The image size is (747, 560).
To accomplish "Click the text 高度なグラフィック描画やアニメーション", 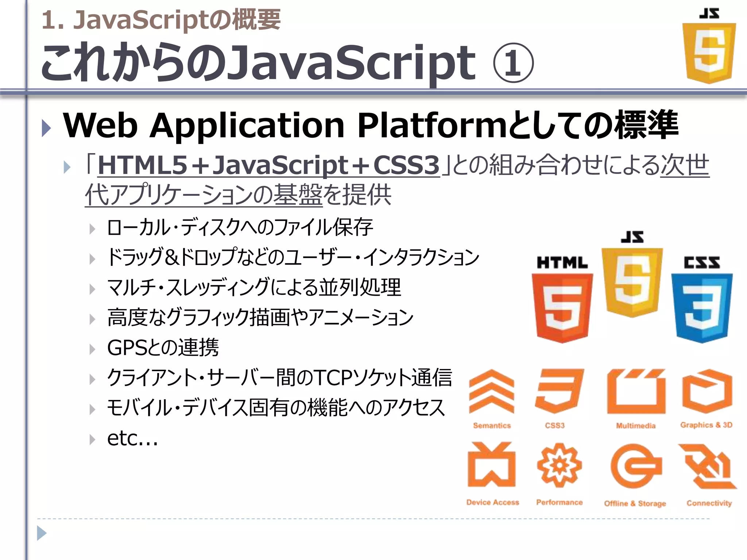I will tap(260, 317).
